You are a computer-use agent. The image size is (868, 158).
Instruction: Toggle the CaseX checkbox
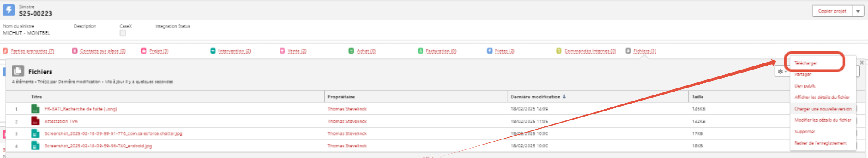[x=123, y=33]
